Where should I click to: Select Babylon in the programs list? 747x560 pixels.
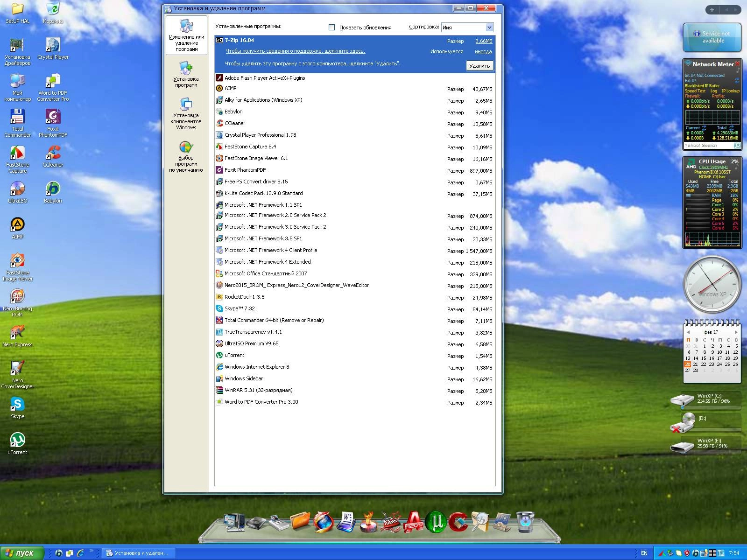(x=355, y=112)
